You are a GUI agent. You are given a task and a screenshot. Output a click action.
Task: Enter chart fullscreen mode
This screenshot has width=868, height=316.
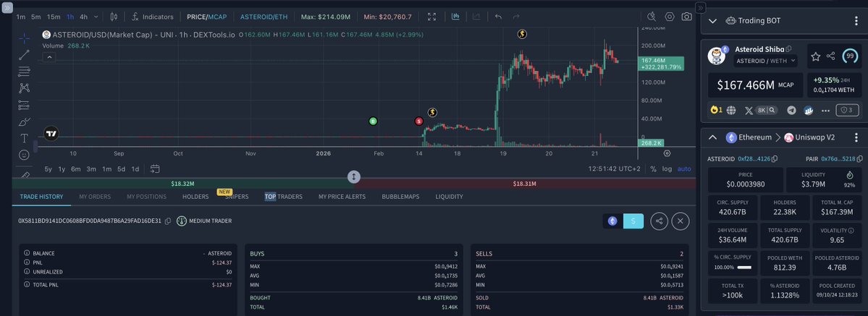(x=431, y=17)
